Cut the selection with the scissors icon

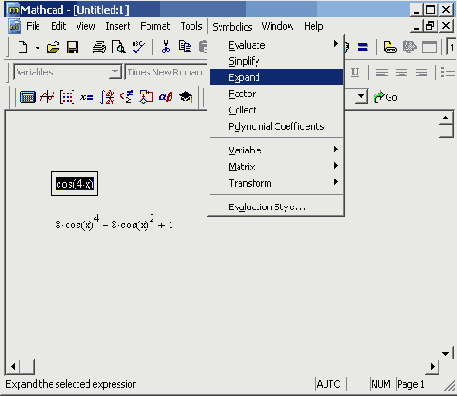click(166, 47)
